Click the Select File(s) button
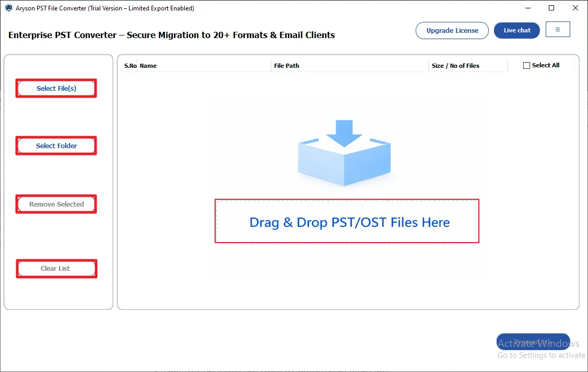The width and height of the screenshot is (588, 372). 56,88
